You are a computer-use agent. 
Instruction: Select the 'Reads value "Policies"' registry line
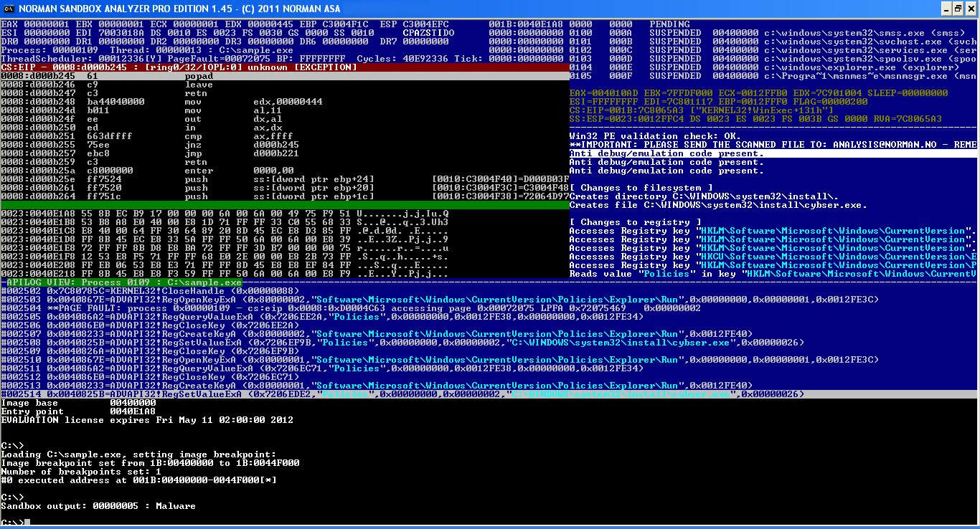[774, 274]
